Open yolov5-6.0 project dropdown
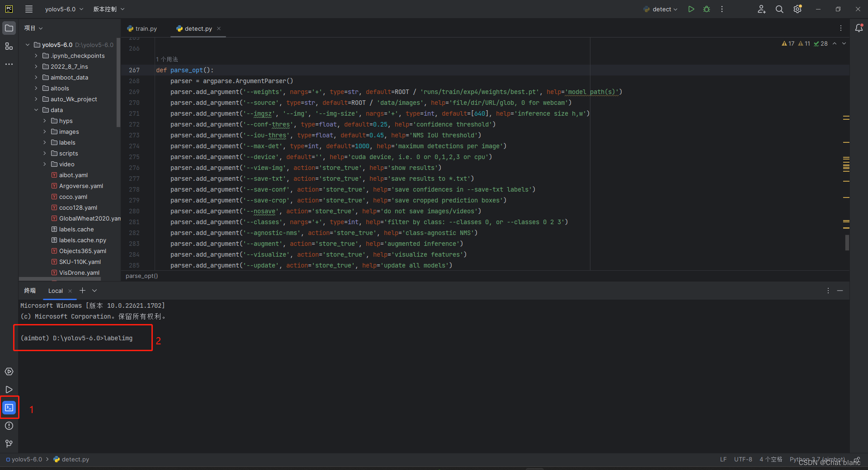The height and width of the screenshot is (470, 868). (x=64, y=9)
